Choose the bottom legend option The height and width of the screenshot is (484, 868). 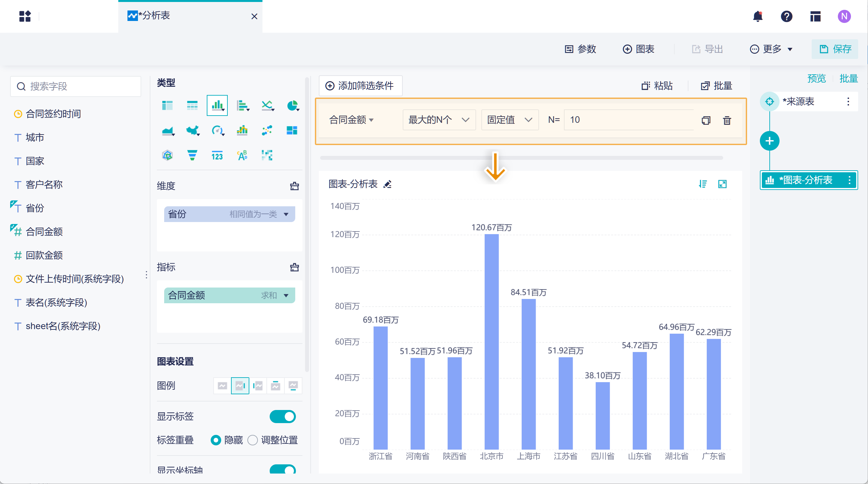293,386
